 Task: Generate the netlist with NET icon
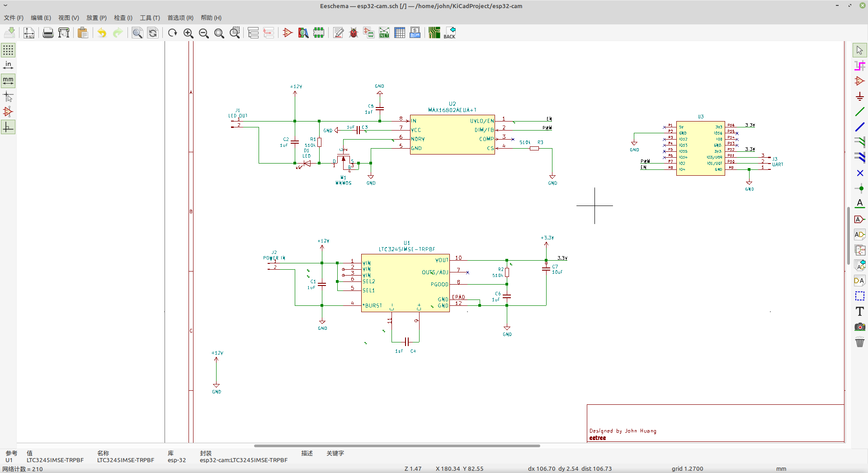[x=384, y=33]
